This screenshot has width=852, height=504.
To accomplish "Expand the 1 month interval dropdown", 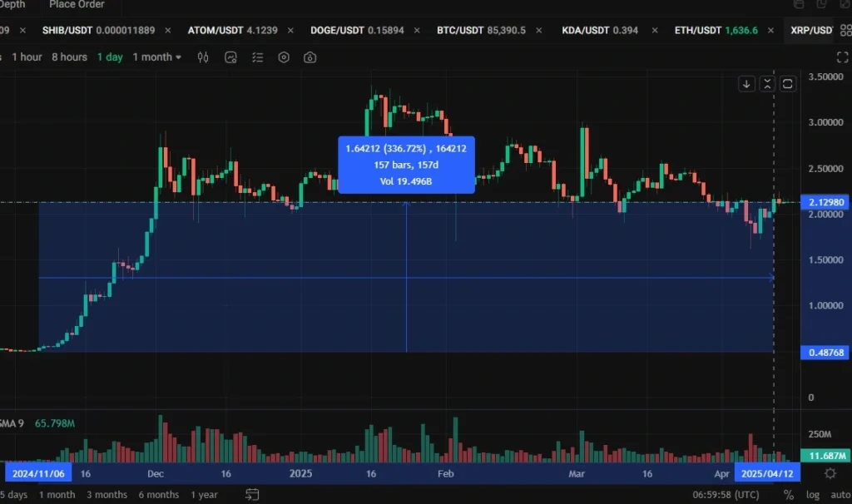I will 157,57.
